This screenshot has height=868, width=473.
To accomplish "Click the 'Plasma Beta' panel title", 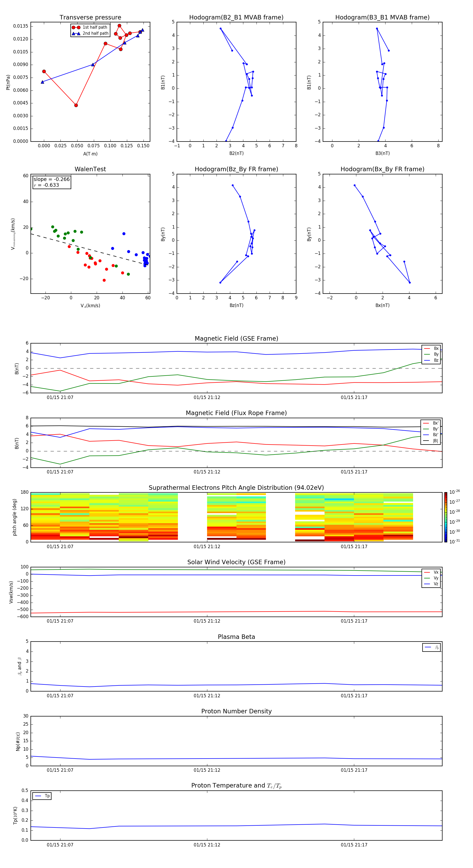I will click(236, 637).
